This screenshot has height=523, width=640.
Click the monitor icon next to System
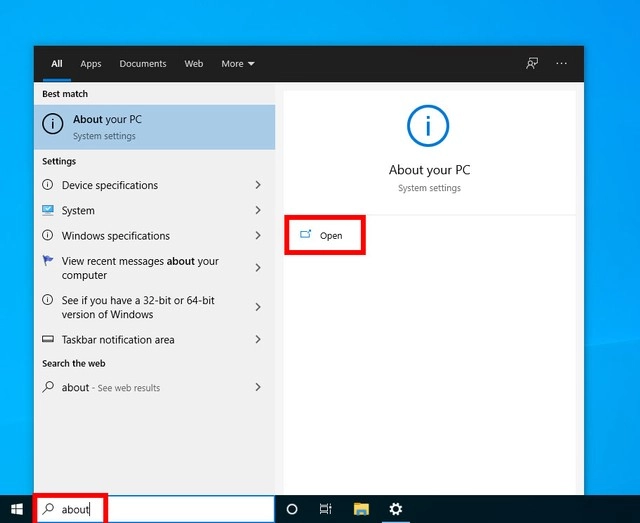click(48, 210)
